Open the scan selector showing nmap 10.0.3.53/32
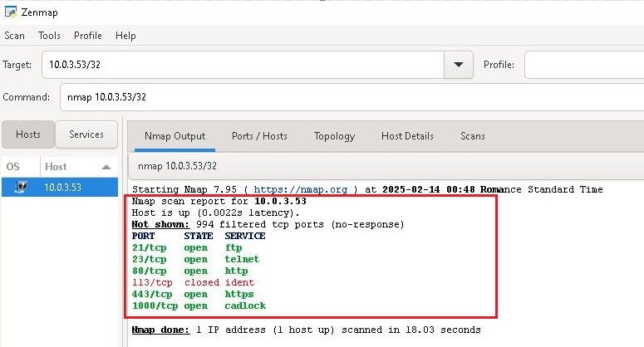Viewport: 644px width, 347px height. click(386, 166)
